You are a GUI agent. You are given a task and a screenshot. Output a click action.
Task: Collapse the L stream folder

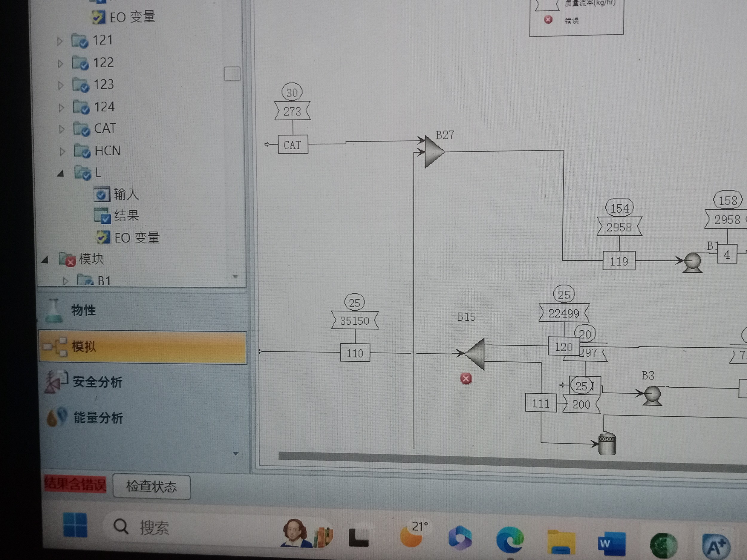pos(60,174)
